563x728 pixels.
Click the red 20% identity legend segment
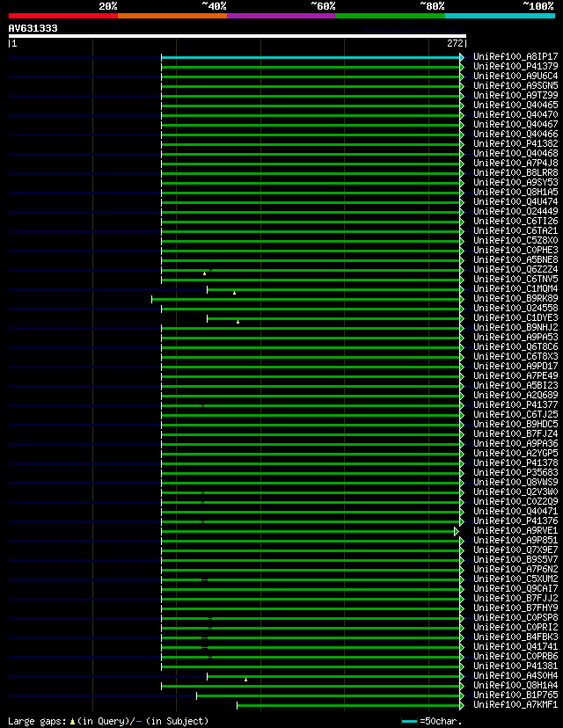[63, 16]
